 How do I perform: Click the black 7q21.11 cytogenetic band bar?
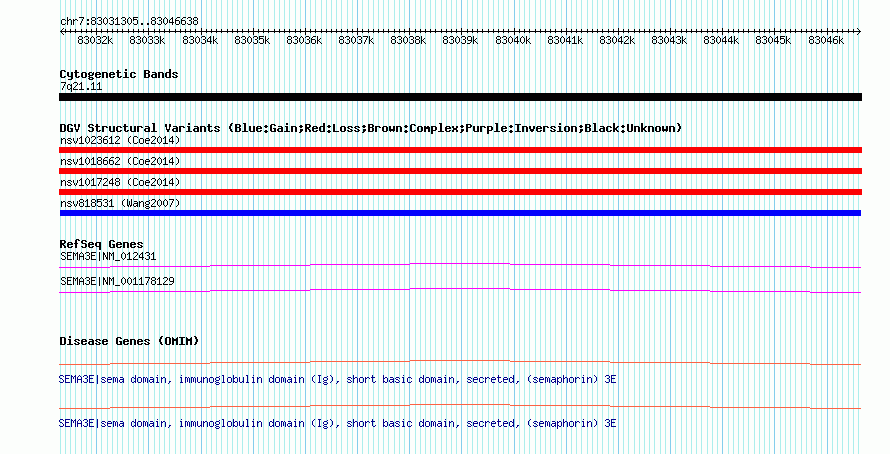460,97
